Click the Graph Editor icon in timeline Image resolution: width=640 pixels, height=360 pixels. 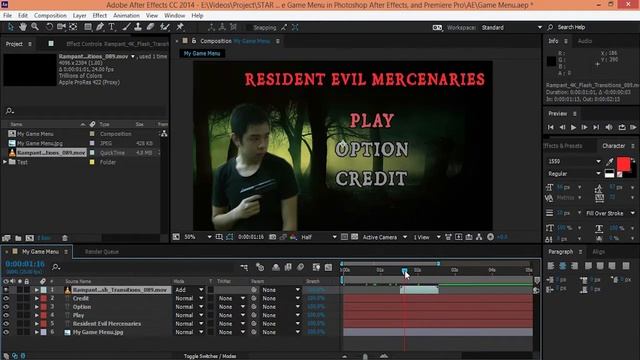pos(329,267)
